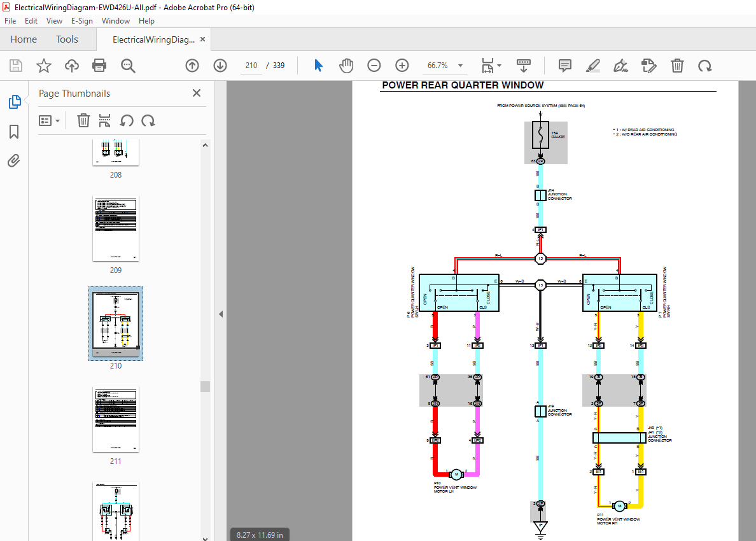Viewport: 756px width, 541px height.
Task: Go to previous page arrow
Action: 192,66
